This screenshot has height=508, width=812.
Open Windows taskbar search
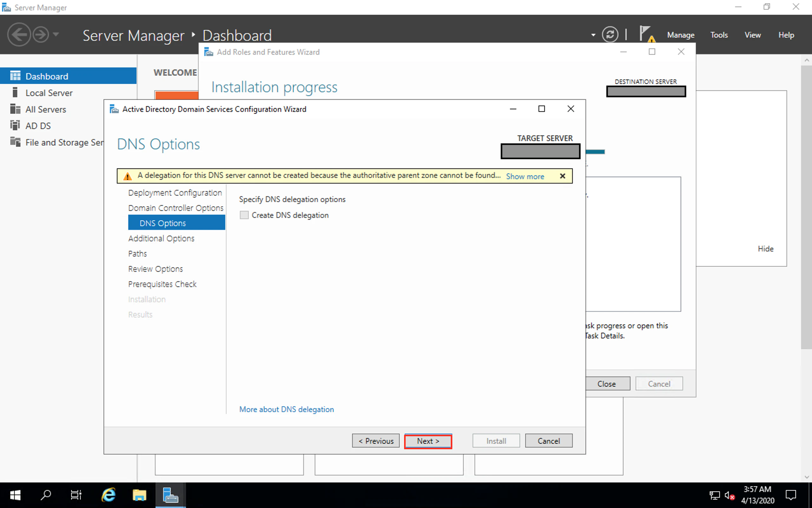[46, 495]
